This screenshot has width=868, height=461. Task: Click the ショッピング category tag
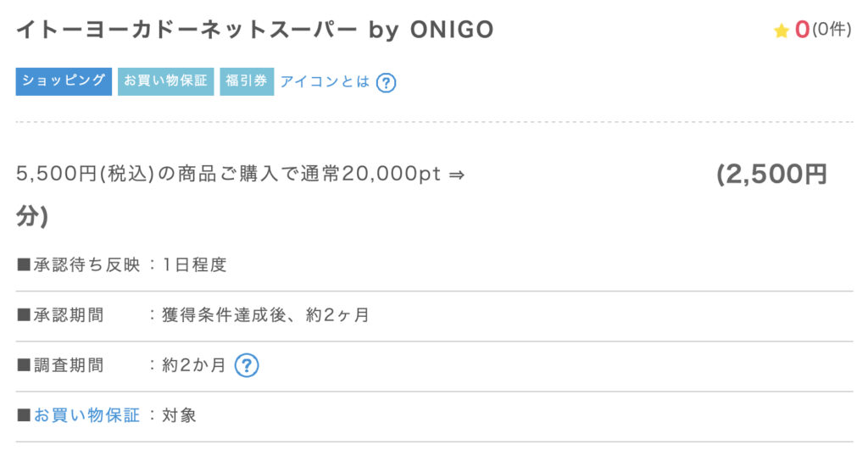64,81
